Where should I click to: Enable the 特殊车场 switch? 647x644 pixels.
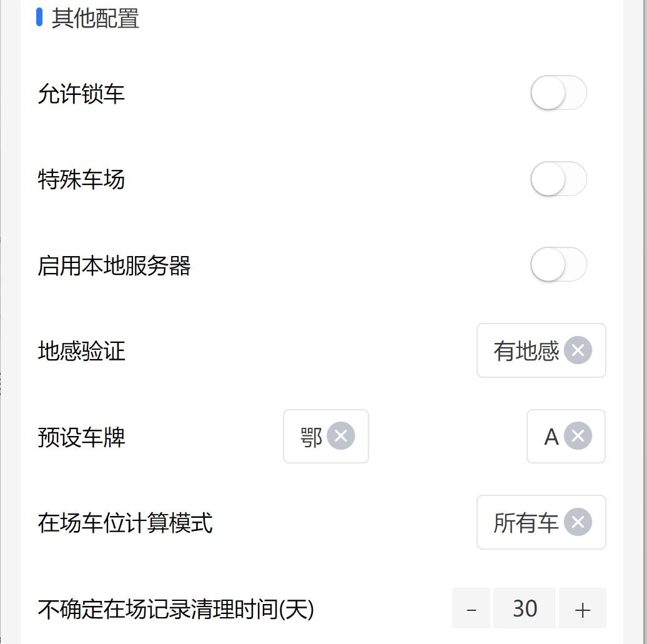[x=559, y=179]
